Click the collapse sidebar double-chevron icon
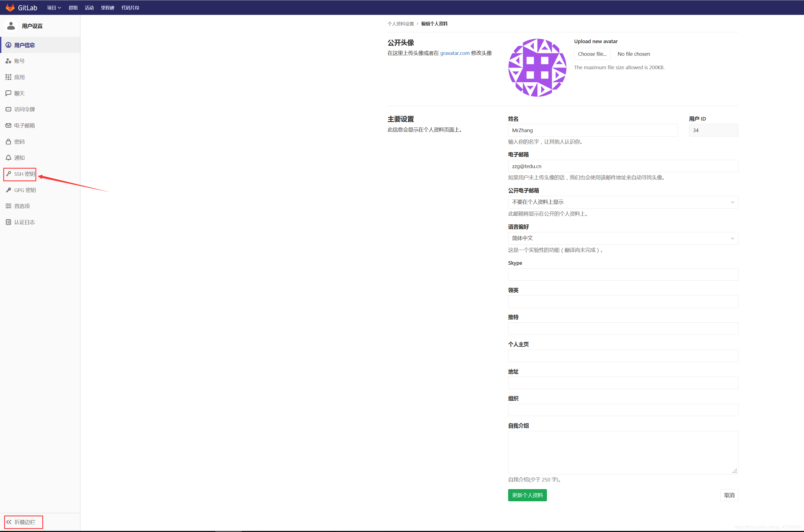804x532 pixels. (x=9, y=522)
